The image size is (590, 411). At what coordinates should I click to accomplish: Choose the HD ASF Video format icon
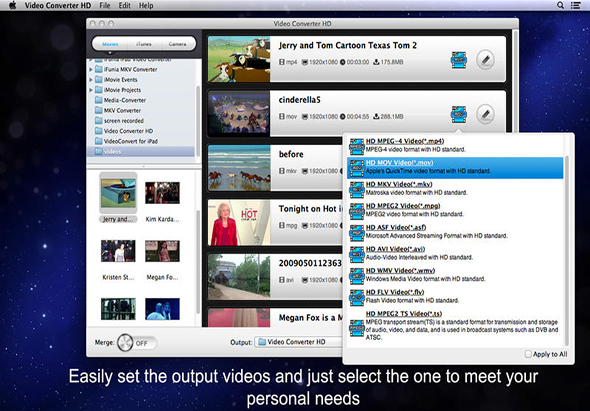coord(356,232)
